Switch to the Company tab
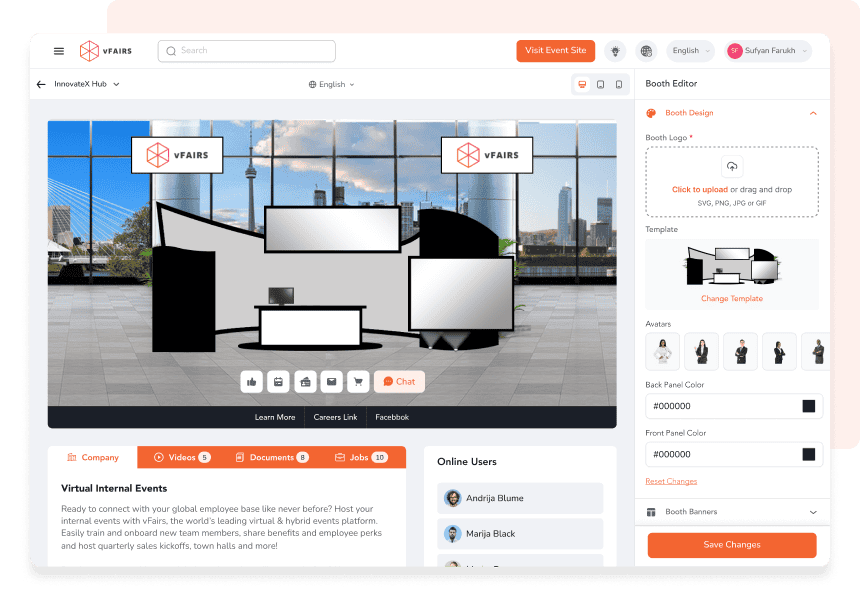The height and width of the screenshot is (600, 860). coord(93,457)
